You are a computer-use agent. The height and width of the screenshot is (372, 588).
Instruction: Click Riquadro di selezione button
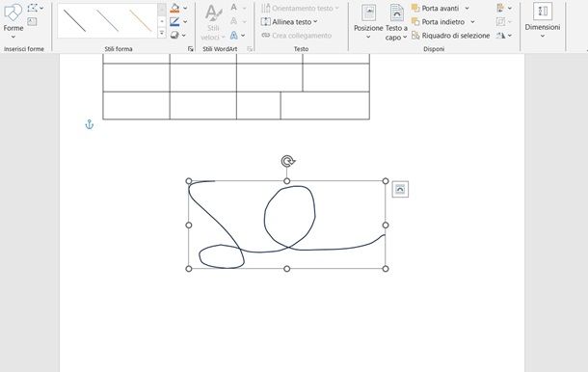click(451, 36)
